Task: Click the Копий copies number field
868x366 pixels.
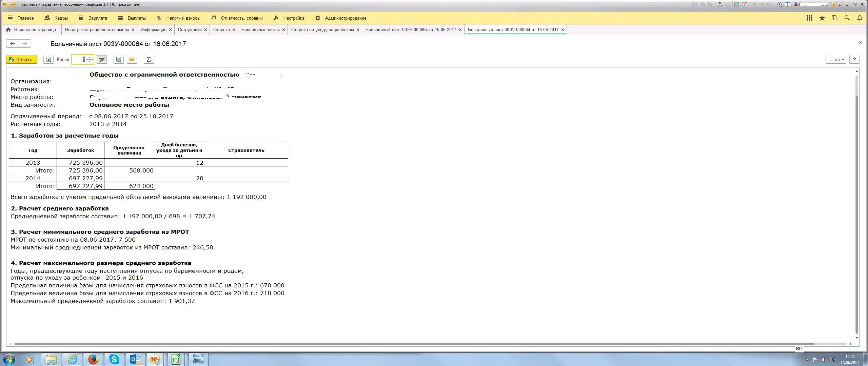Action: tap(79, 59)
